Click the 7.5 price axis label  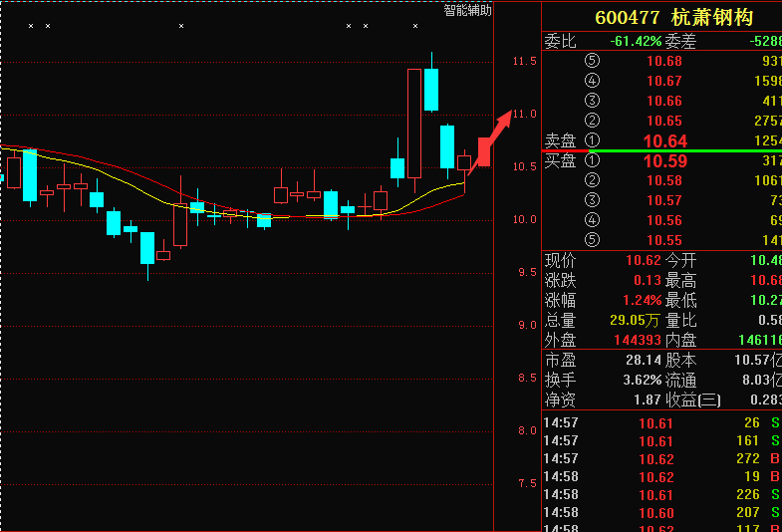point(528,483)
